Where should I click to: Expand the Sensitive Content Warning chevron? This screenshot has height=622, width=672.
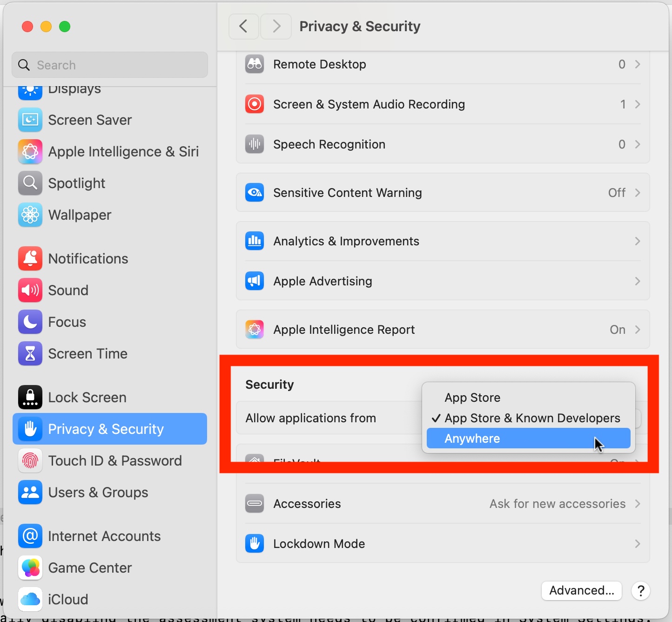(638, 193)
